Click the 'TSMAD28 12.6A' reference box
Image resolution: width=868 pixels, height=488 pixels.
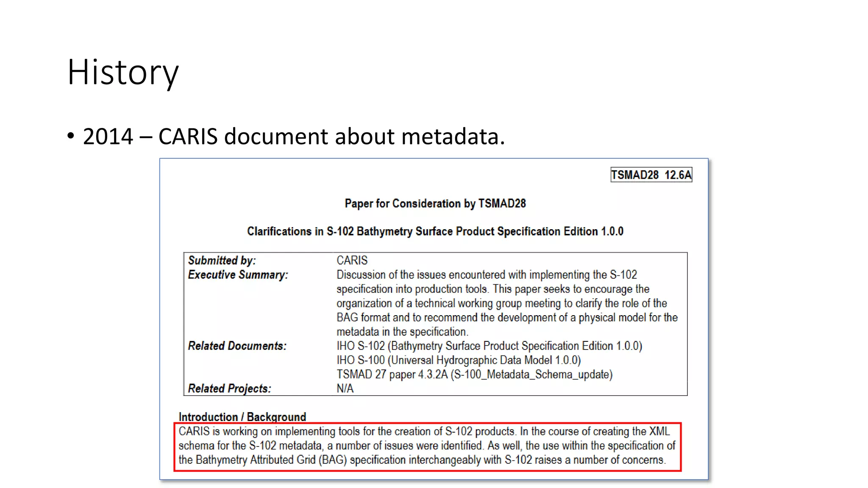(x=651, y=175)
